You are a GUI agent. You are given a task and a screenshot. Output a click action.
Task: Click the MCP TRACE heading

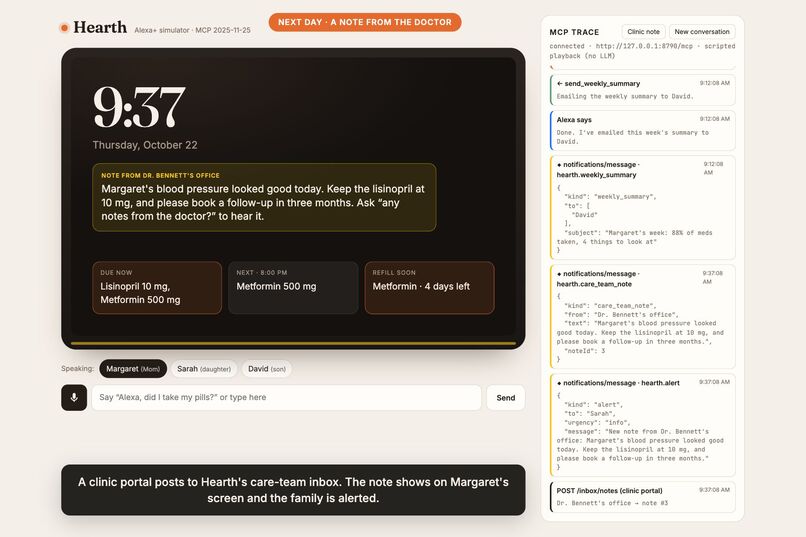(x=574, y=32)
